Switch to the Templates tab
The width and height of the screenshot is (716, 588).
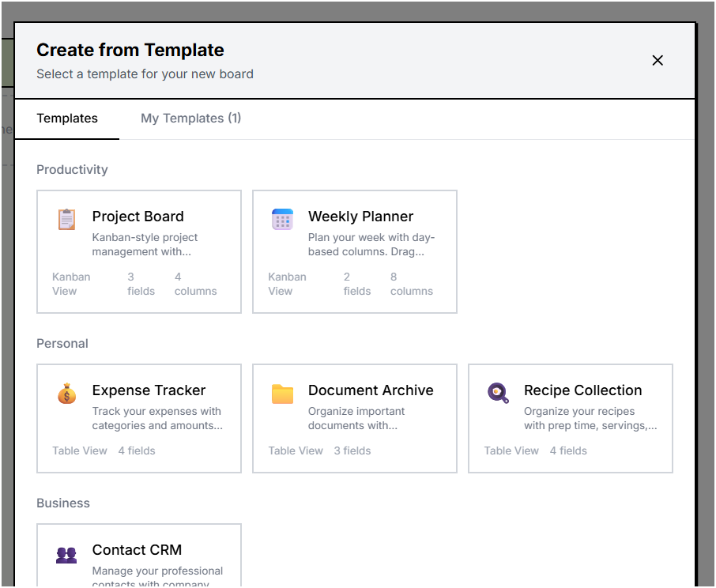66,117
